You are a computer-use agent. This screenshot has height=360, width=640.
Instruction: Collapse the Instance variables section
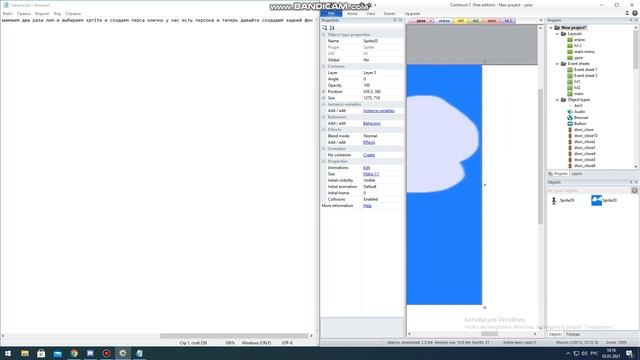click(x=324, y=104)
